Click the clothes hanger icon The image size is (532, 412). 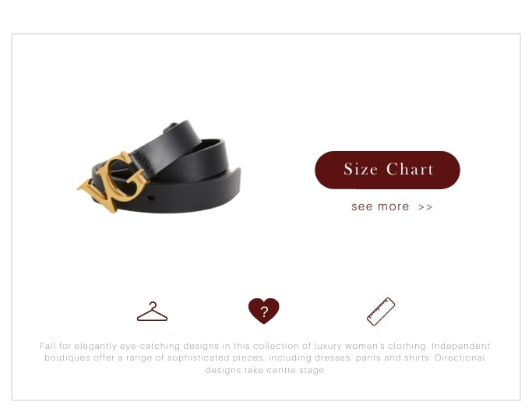click(152, 312)
